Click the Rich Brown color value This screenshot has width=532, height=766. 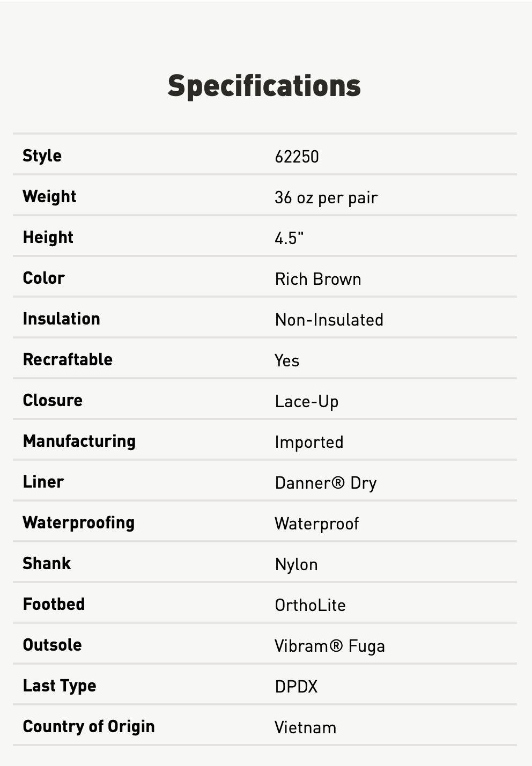click(318, 279)
